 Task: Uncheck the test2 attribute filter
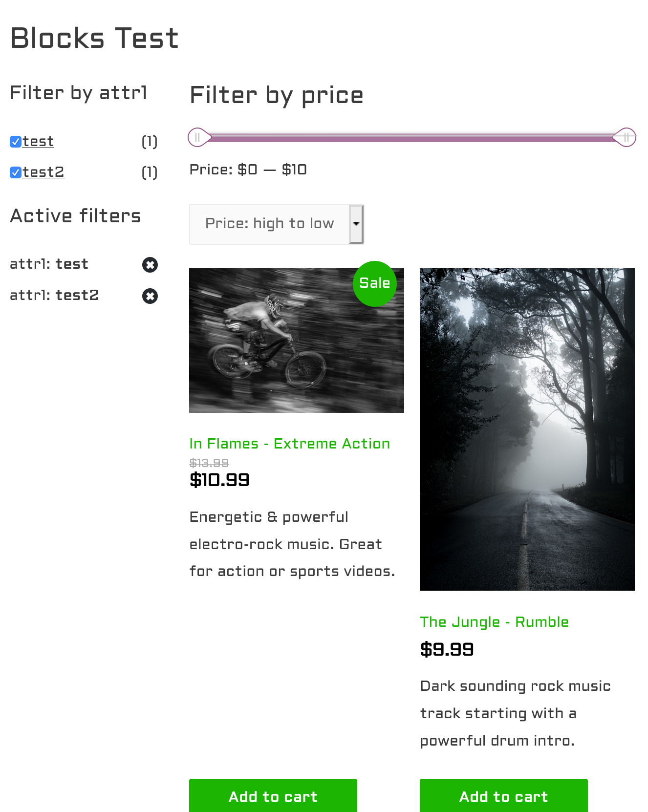tap(15, 172)
